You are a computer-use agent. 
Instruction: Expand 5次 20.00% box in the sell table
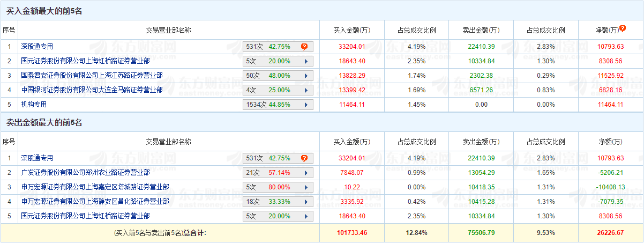tap(278, 216)
